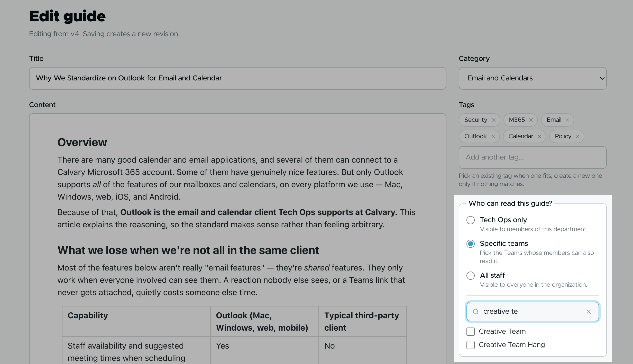Click the Email tag label

pos(554,120)
